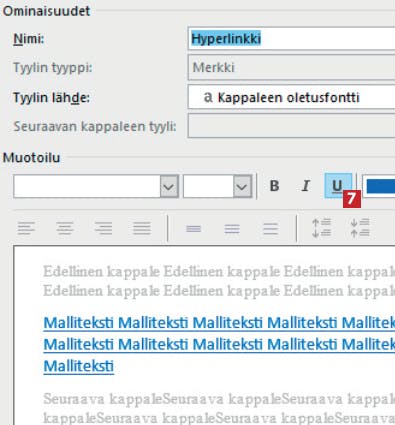
Task: Center align text icon
Action: [65, 229]
